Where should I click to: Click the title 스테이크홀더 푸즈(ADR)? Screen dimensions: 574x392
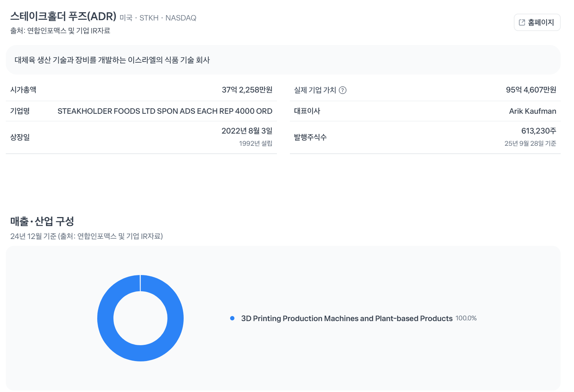[63, 16]
